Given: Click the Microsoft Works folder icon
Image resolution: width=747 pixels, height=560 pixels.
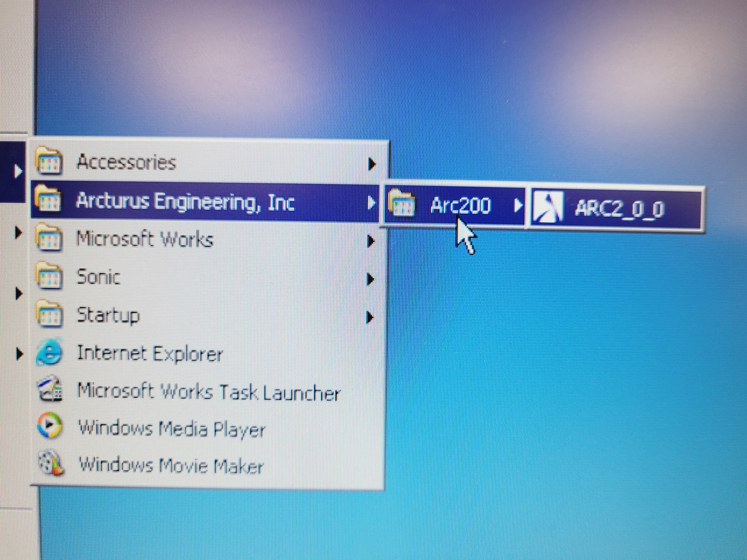Looking at the screenshot, I should [48, 238].
